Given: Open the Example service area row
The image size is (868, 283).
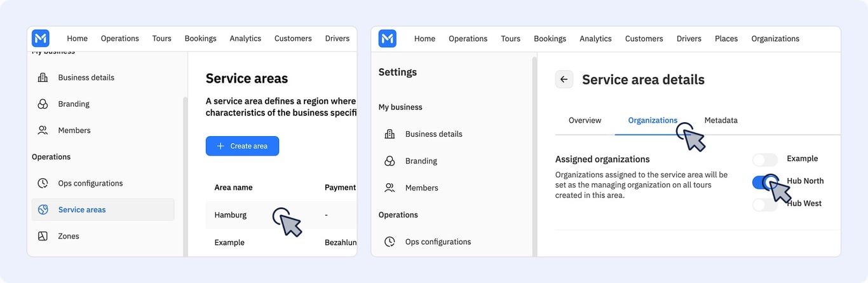Looking at the screenshot, I should [281, 242].
